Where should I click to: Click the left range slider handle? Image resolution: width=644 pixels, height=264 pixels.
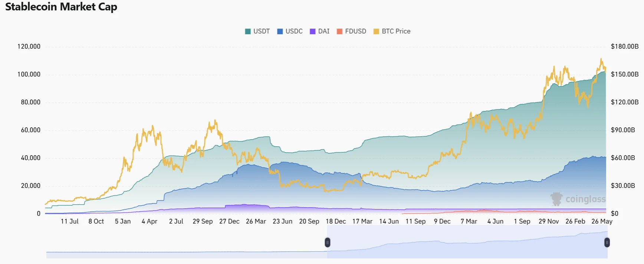pos(328,242)
